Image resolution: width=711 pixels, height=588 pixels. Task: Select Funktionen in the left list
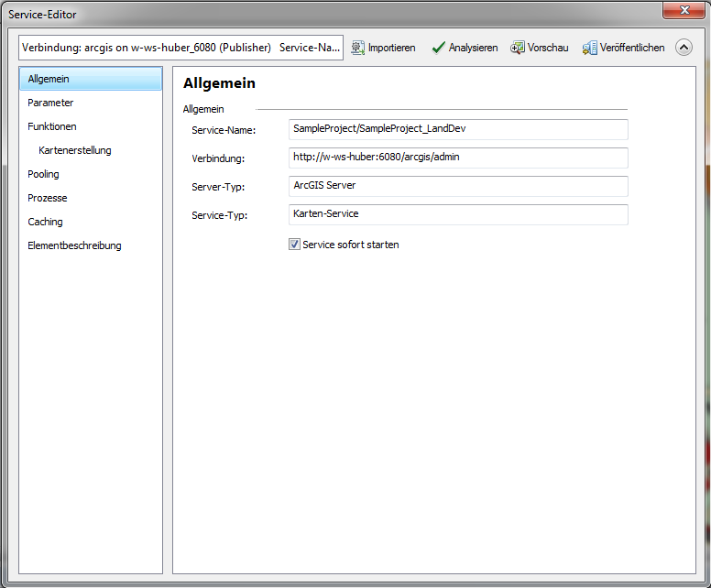52,126
